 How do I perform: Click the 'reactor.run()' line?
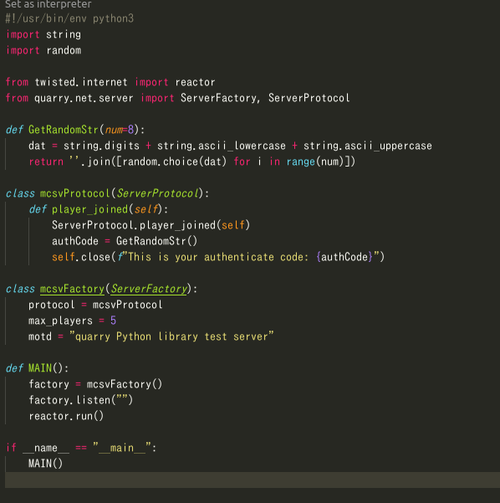click(x=66, y=416)
